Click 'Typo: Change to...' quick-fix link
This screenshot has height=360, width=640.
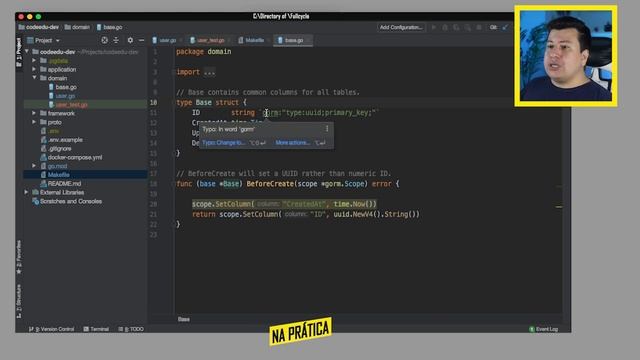pos(223,143)
